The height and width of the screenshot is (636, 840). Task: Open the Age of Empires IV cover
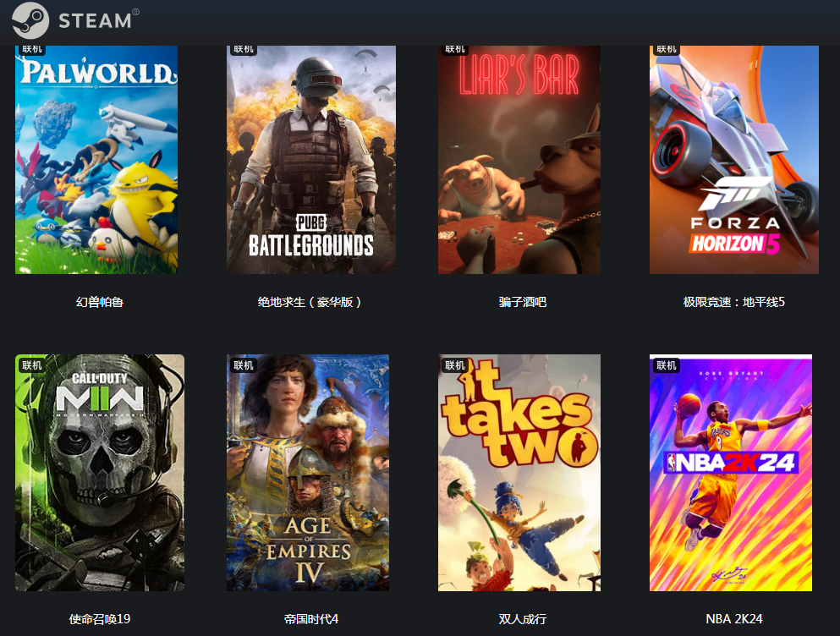pos(308,473)
